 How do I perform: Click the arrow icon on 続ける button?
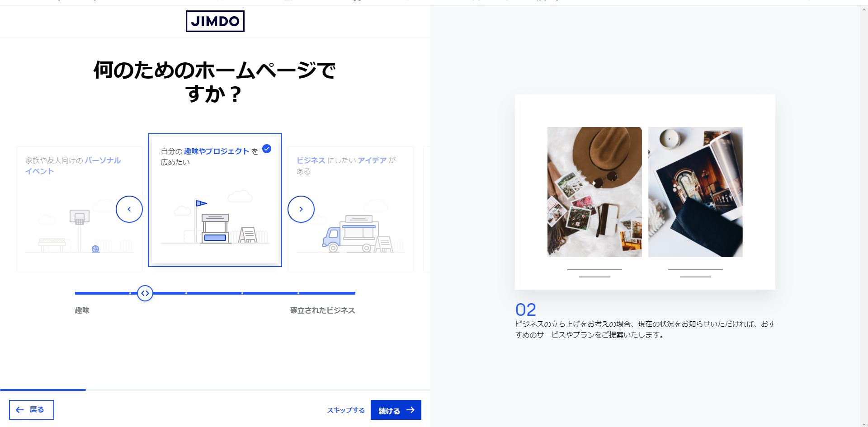click(x=410, y=410)
